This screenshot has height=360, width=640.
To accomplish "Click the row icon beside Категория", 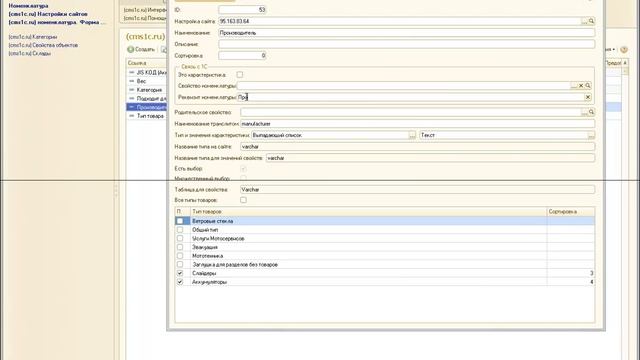I will 131,90.
